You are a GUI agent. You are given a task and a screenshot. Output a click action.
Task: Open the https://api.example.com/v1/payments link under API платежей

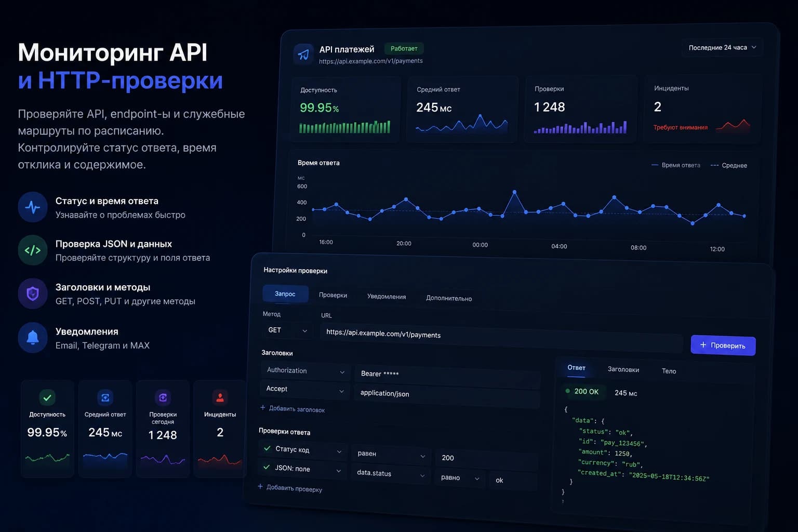pos(371,61)
